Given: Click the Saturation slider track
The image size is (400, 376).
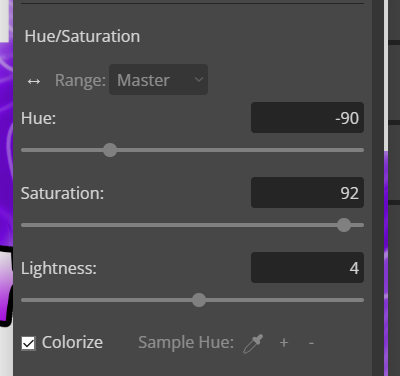Looking at the screenshot, I should point(192,225).
